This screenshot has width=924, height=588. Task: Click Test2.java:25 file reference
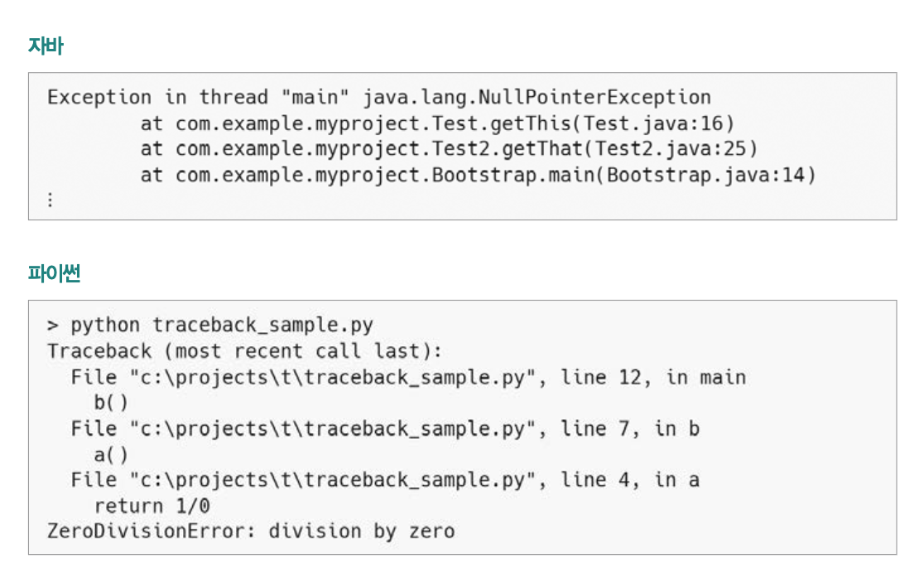pyautogui.click(x=671, y=149)
